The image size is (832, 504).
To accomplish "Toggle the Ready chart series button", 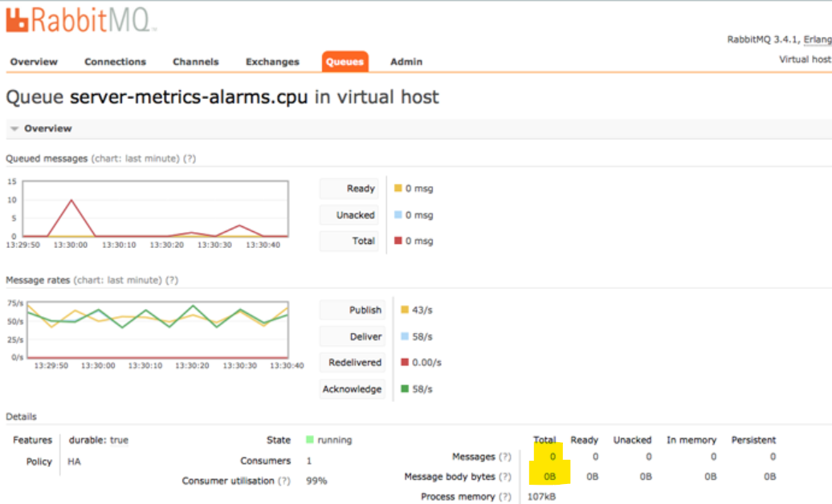I will [x=349, y=188].
